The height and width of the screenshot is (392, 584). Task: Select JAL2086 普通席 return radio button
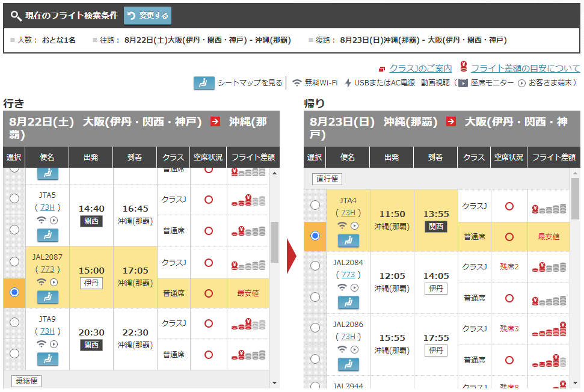pos(315,359)
